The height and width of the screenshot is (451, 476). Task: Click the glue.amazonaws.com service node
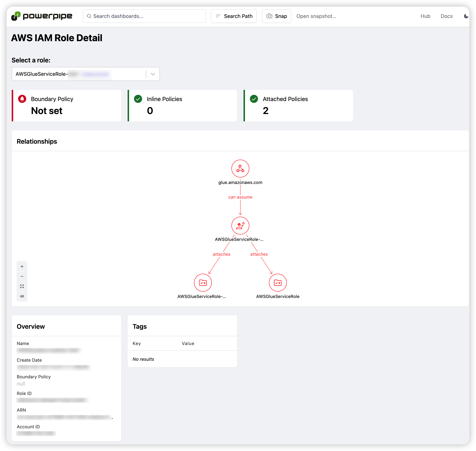(240, 169)
